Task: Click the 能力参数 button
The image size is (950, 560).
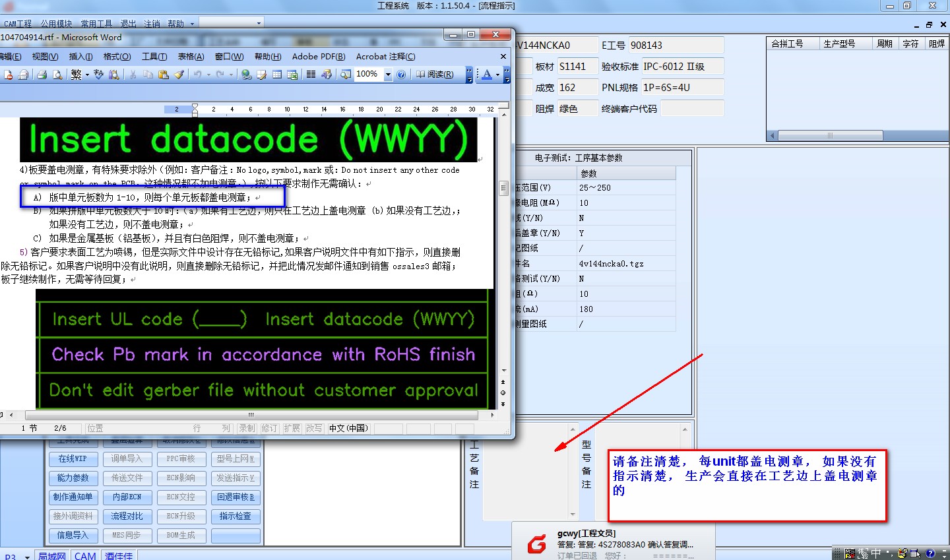Action: pos(73,478)
